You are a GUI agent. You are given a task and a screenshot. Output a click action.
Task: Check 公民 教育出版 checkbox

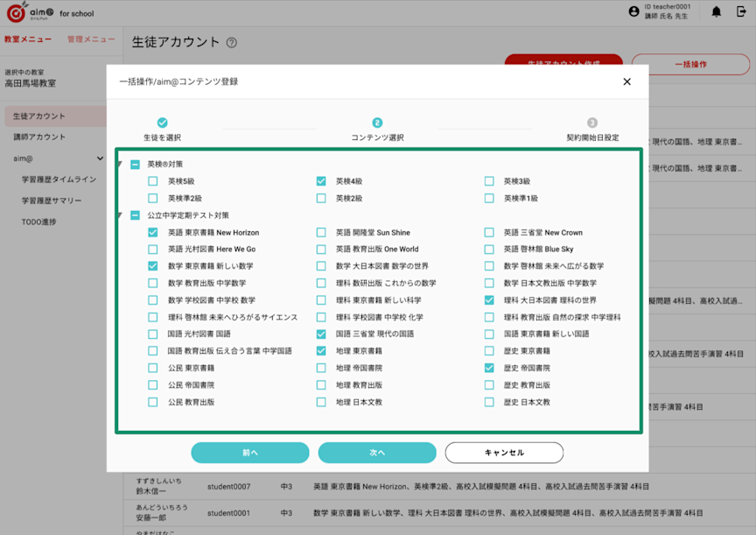coord(153,402)
